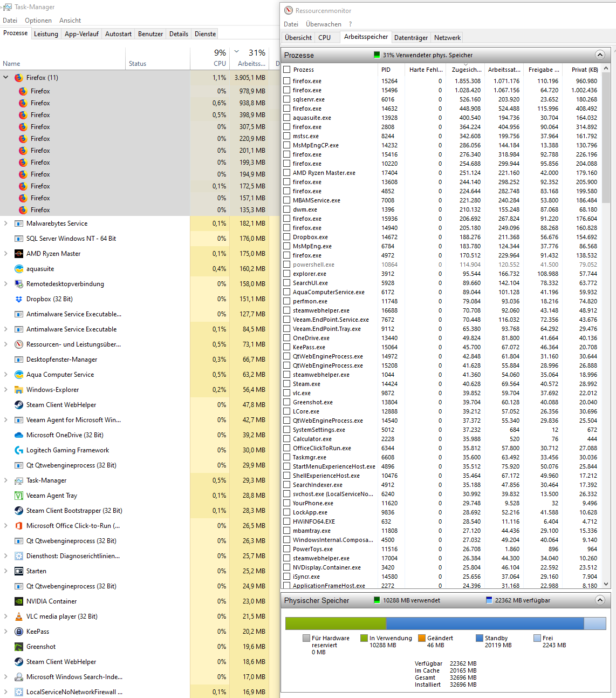Click the Veeam Agent Tray icon
Screen dimensions: 616x698
point(19,496)
